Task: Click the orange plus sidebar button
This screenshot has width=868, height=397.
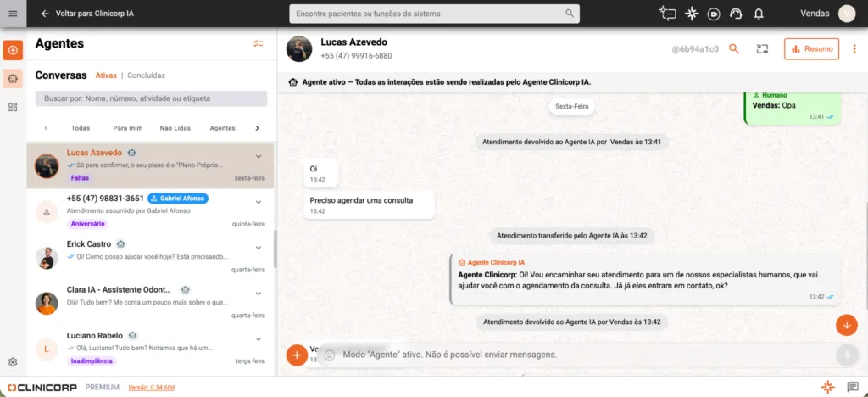Action: click(13, 50)
